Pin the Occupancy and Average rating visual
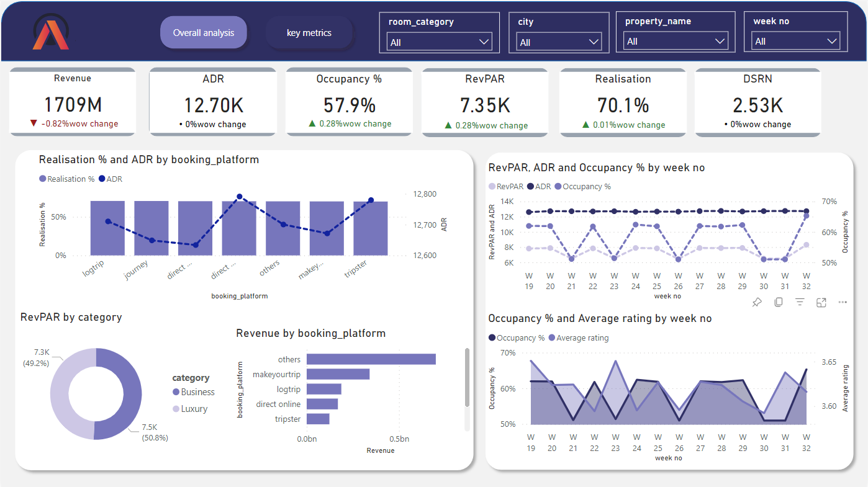Image resolution: width=868 pixels, height=487 pixels. (757, 302)
